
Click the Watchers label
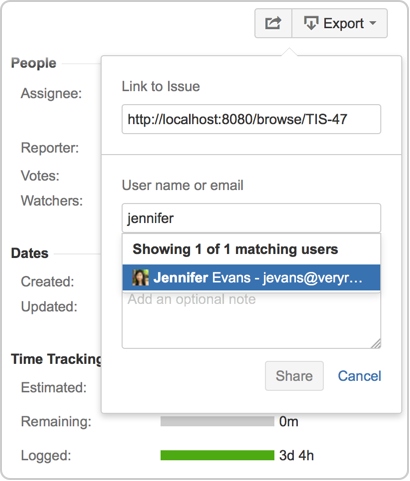pyautogui.click(x=52, y=201)
